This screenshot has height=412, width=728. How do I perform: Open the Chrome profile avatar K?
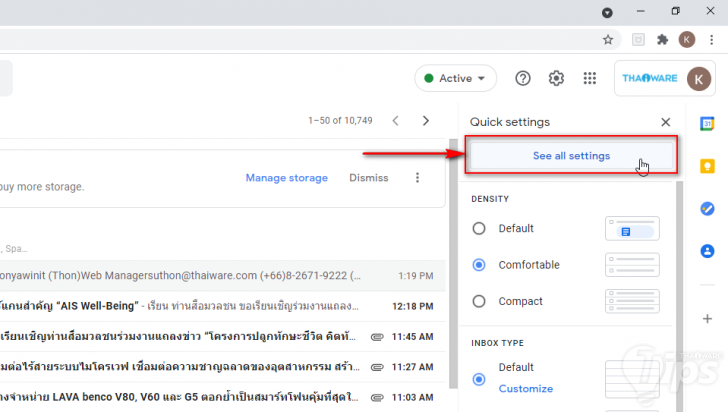coord(687,40)
